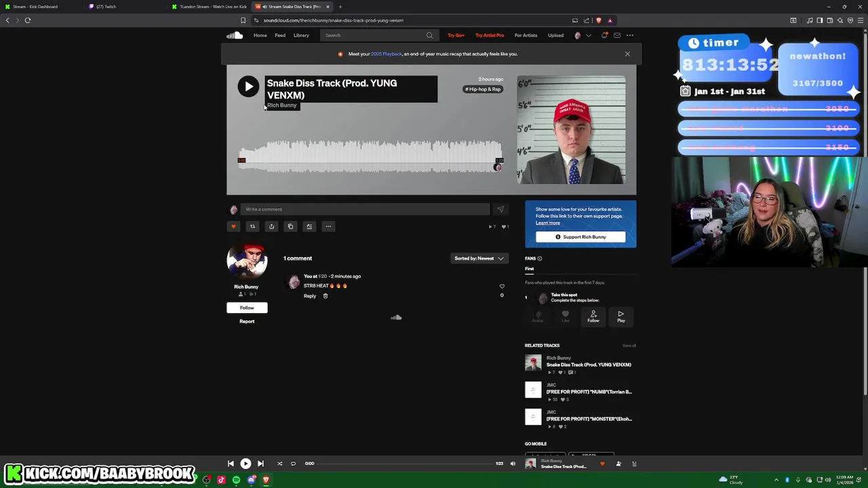Open the Library tab
Image resolution: width=868 pixels, height=488 pixels.
pyautogui.click(x=301, y=35)
